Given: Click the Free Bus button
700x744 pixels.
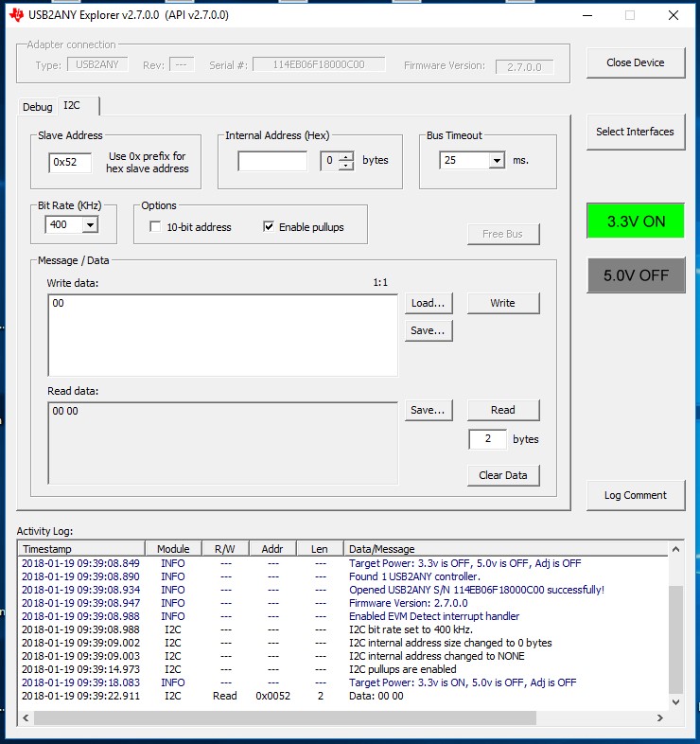Looking at the screenshot, I should tap(503, 234).
